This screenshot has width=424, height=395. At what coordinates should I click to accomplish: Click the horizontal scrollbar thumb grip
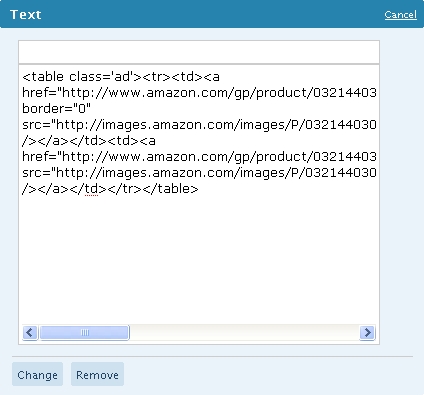pyautogui.click(x=85, y=332)
